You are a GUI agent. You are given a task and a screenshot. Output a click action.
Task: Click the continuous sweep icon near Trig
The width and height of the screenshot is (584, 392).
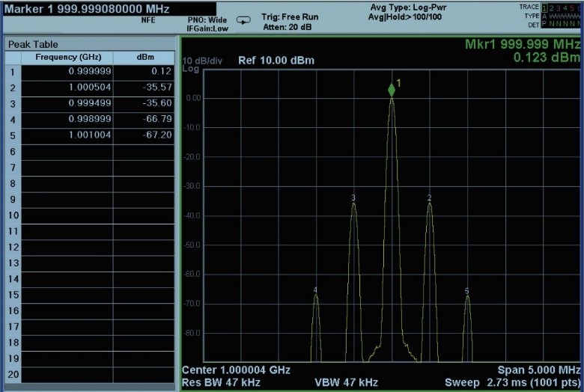pyautogui.click(x=243, y=20)
